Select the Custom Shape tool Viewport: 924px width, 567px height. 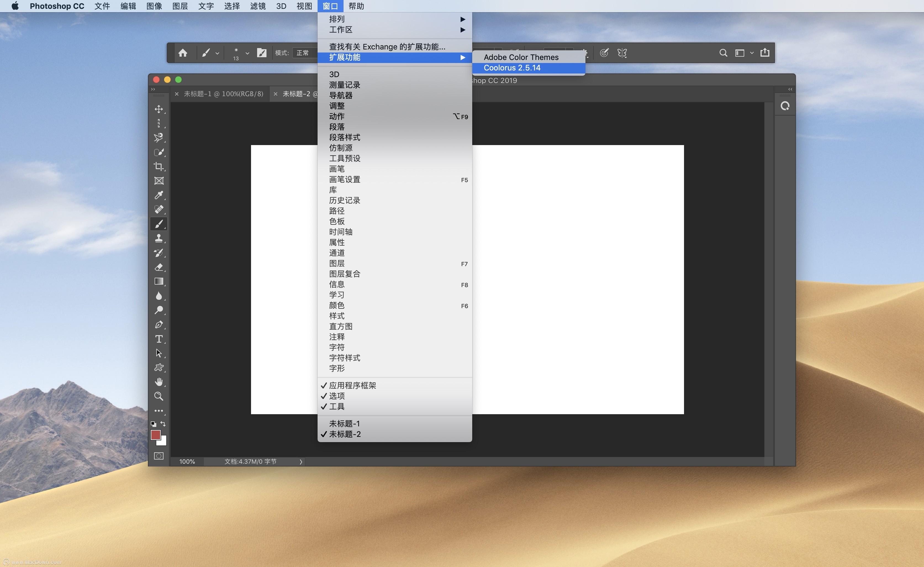159,368
